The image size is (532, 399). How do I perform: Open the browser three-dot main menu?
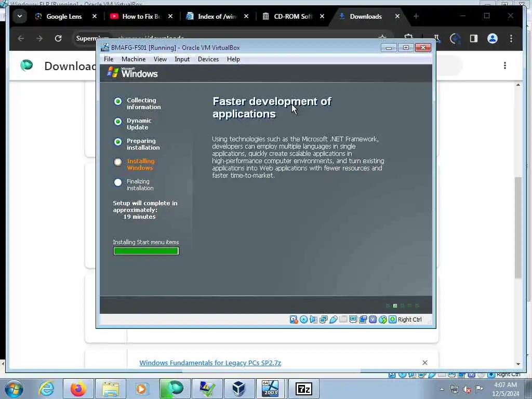[x=511, y=38]
